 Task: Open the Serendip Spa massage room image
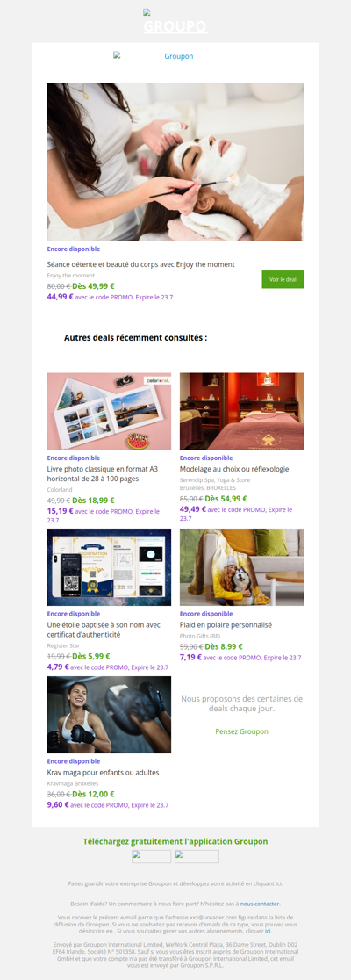click(241, 411)
